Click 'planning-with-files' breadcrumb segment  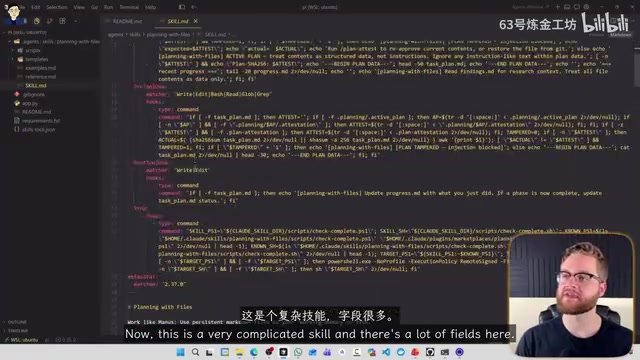(168, 35)
